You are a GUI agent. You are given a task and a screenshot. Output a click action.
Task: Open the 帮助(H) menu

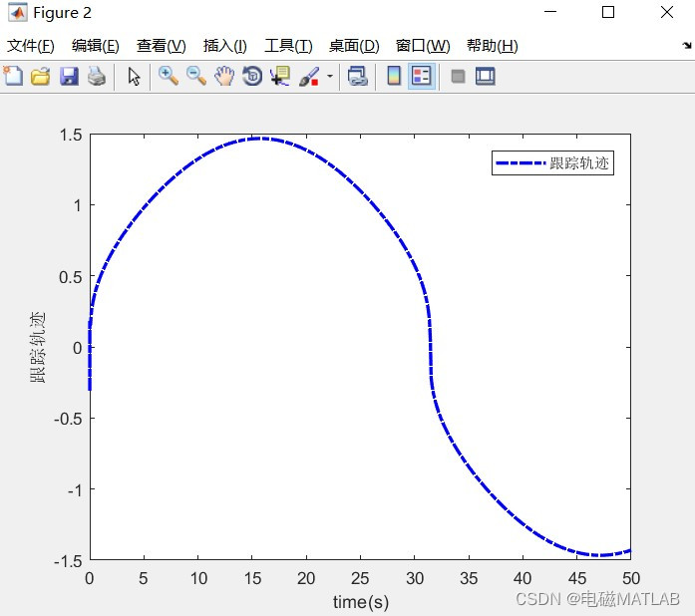pyautogui.click(x=492, y=46)
